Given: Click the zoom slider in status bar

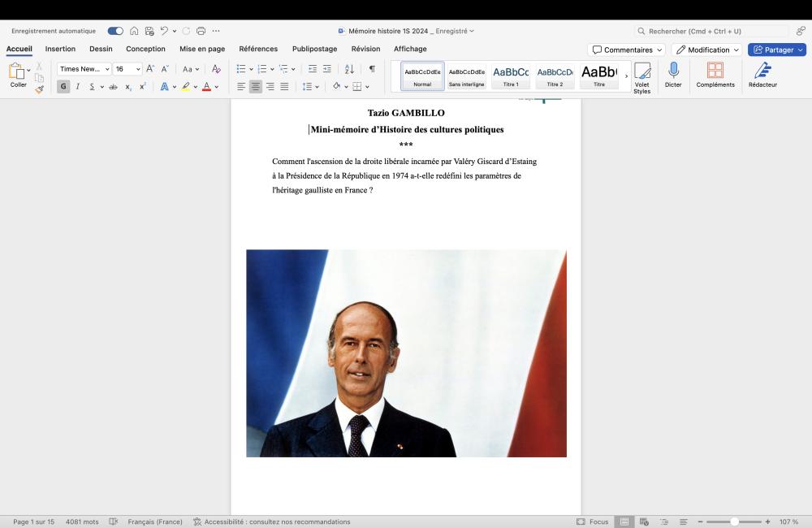Looking at the screenshot, I should click(734, 522).
